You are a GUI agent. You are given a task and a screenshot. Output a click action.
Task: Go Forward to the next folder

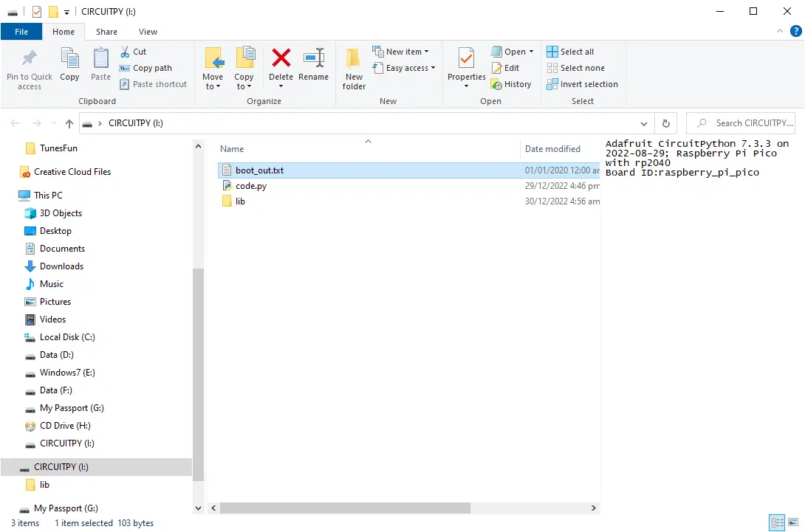pyautogui.click(x=37, y=123)
